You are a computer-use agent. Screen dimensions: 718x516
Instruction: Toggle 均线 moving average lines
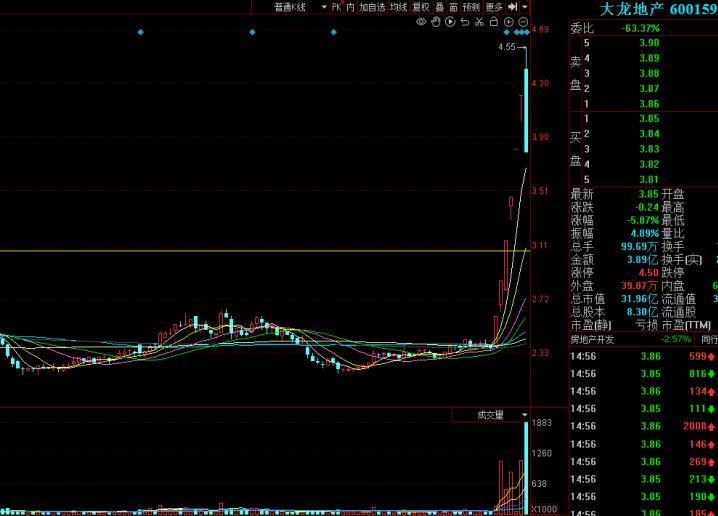coord(398,6)
